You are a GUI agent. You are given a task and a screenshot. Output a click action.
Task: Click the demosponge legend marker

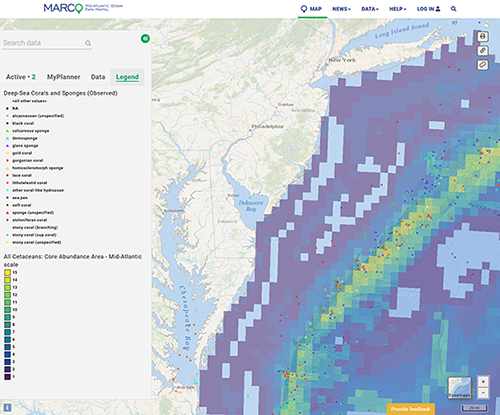pos(7,138)
